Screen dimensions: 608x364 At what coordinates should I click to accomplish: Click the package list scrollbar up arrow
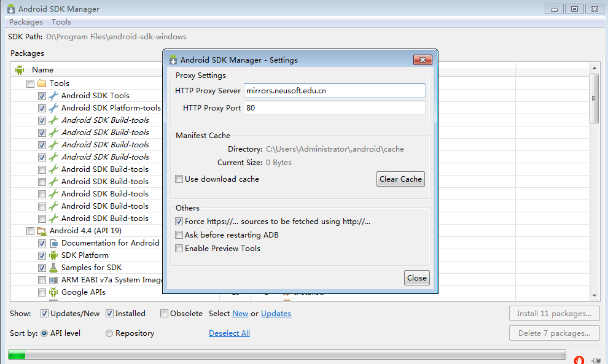pos(594,68)
